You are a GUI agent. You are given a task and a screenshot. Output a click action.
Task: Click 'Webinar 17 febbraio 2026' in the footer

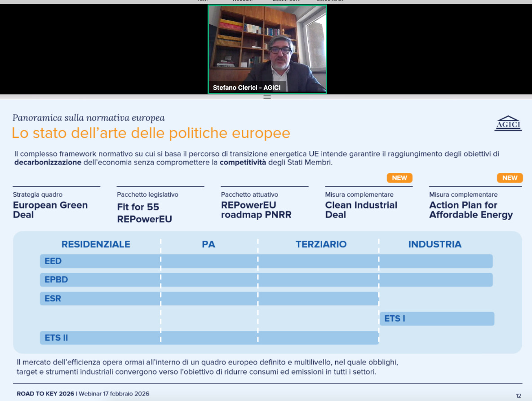click(114, 393)
